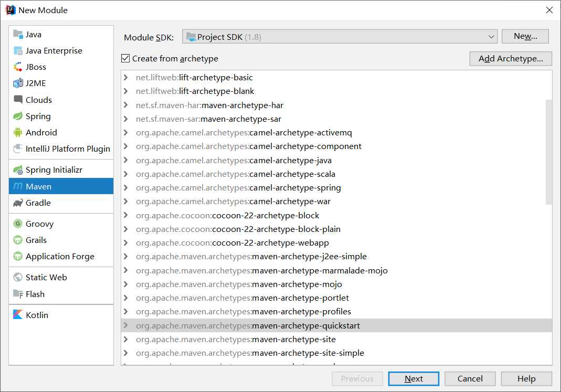The height and width of the screenshot is (392, 561).
Task: Close the New Module dialog
Action: pos(549,10)
